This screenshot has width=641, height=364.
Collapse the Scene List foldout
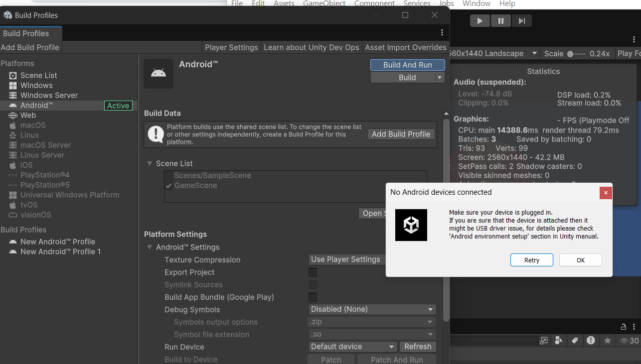pos(150,163)
